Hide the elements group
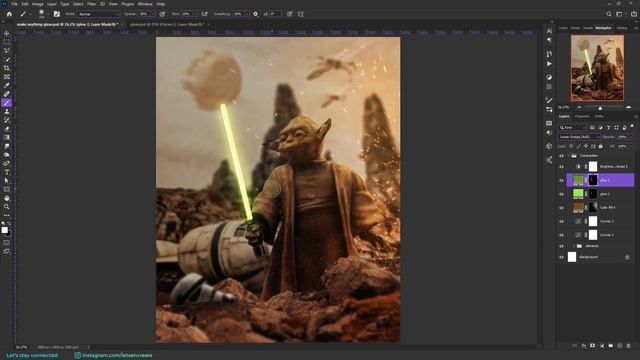 click(x=561, y=246)
